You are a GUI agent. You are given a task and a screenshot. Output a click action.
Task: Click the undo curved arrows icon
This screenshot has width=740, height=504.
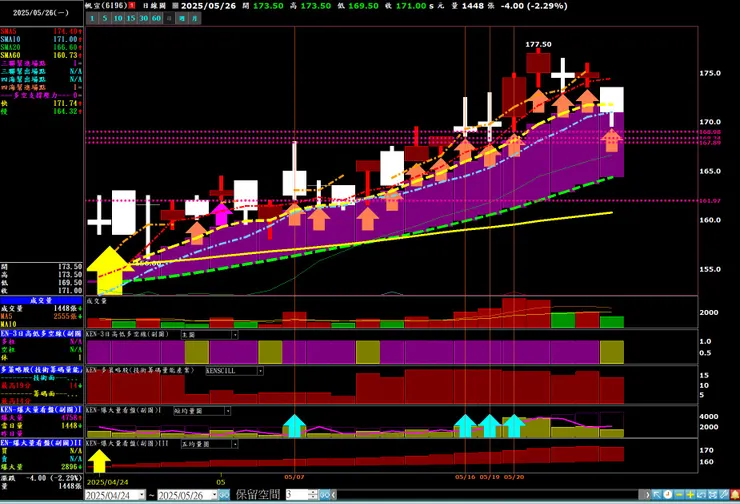pos(701,495)
